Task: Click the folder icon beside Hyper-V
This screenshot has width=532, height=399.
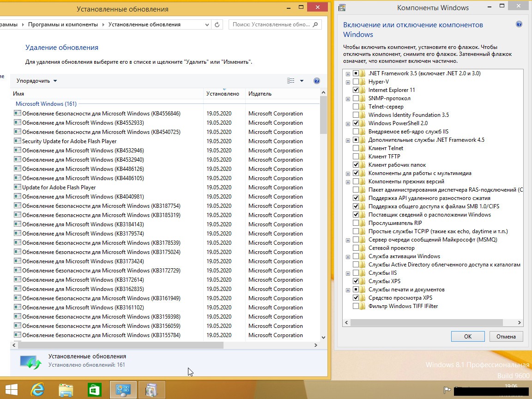Action: (x=363, y=82)
